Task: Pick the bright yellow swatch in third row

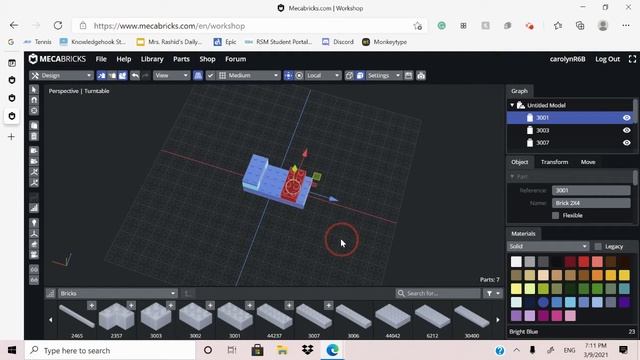Action: coord(516,289)
